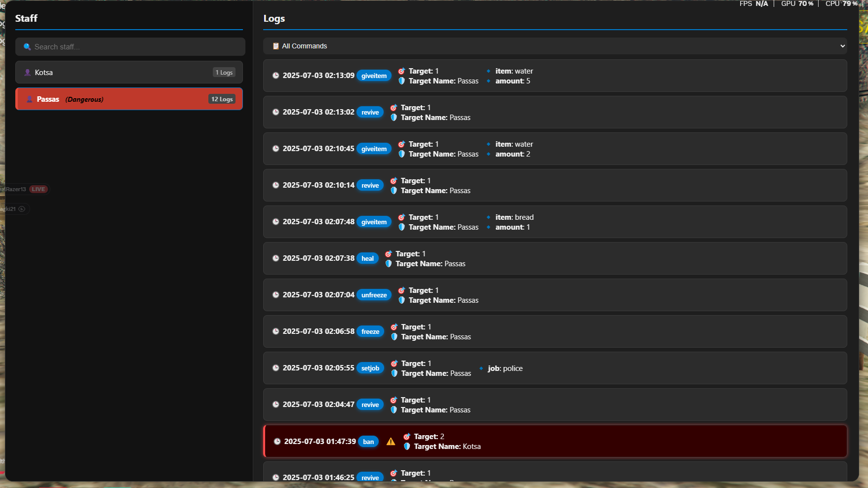Click the Search staff input field
The width and height of the screenshot is (868, 488).
pos(130,47)
